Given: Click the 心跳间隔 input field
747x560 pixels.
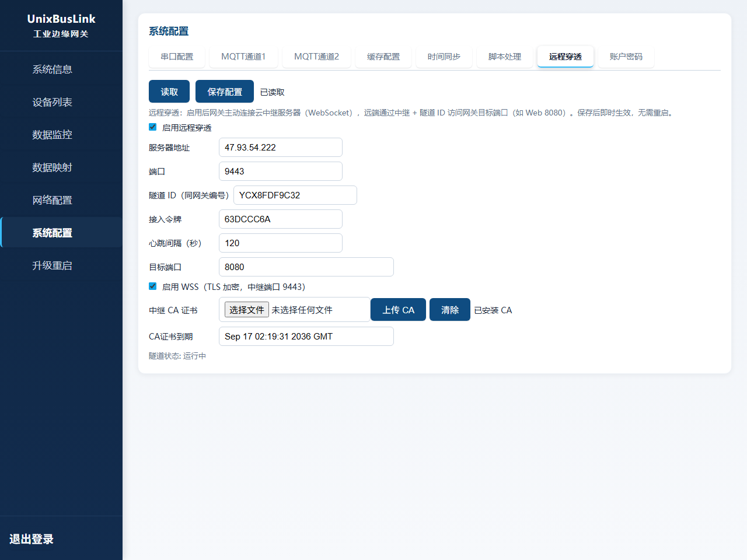Looking at the screenshot, I should coord(281,243).
